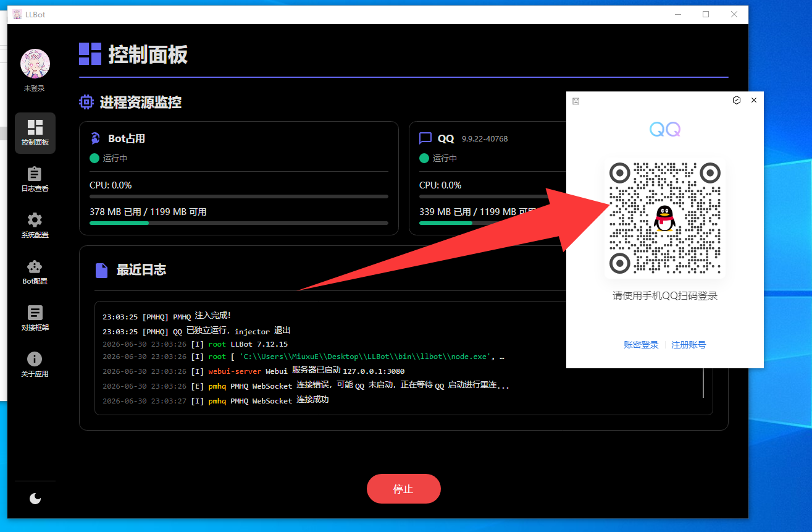Maximize the LLBot window
812x532 pixels.
pyautogui.click(x=706, y=14)
